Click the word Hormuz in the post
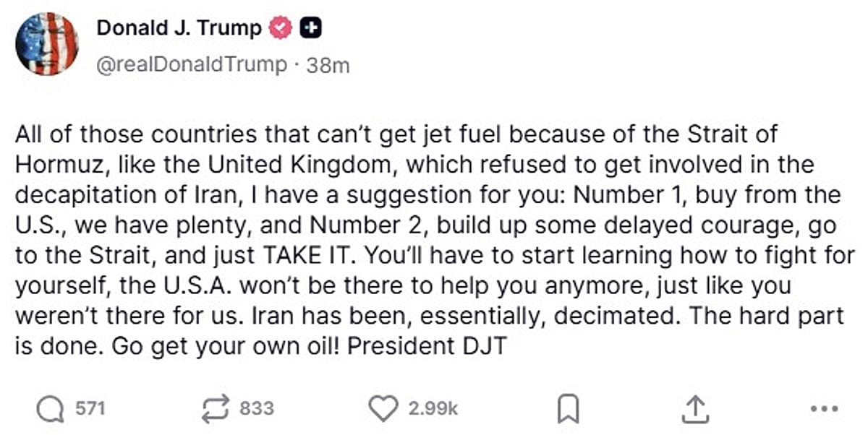Image resolution: width=868 pixels, height=435 pixels. pyautogui.click(x=56, y=164)
